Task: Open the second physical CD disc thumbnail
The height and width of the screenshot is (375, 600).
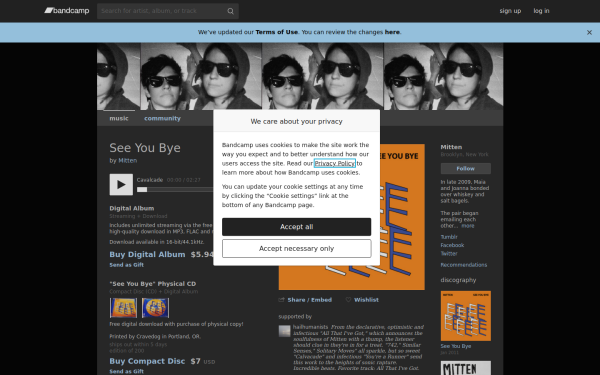Action: point(155,308)
